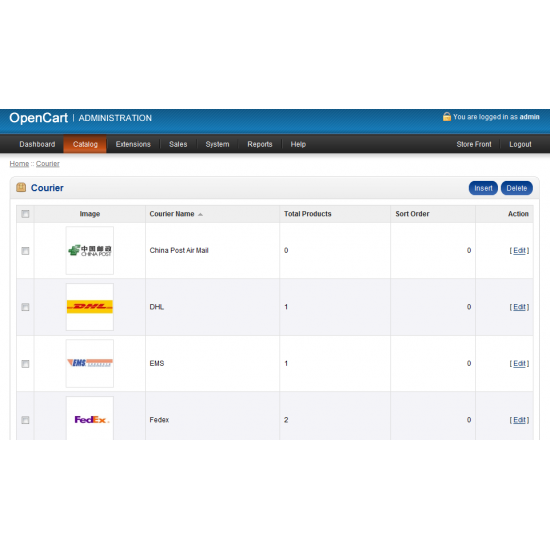Viewport: 550px width, 550px height.
Task: Click the ADMINISTRATION header text
Action: point(115,118)
